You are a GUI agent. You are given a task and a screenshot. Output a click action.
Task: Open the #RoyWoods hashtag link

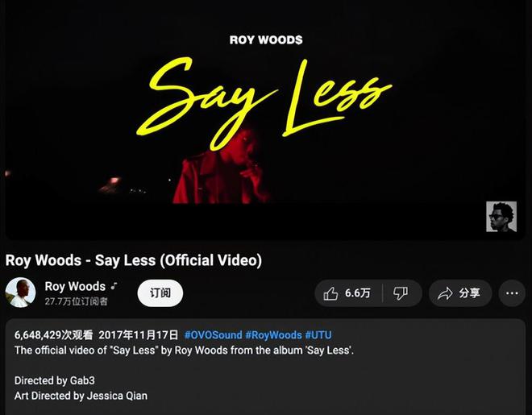(x=273, y=335)
